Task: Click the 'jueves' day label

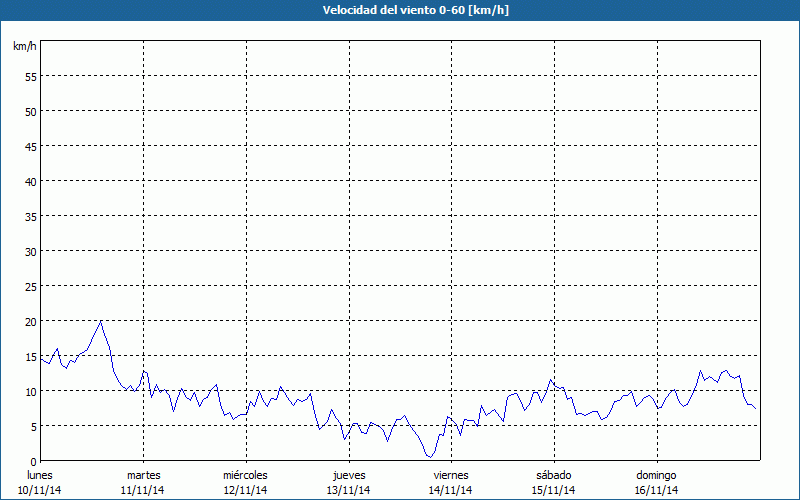Action: click(348, 475)
